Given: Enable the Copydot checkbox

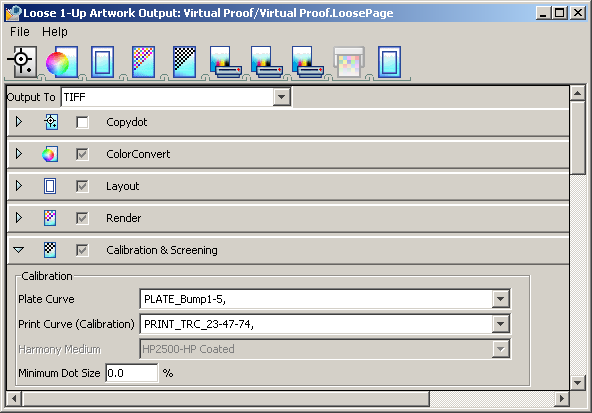Looking at the screenshot, I should tap(82, 122).
